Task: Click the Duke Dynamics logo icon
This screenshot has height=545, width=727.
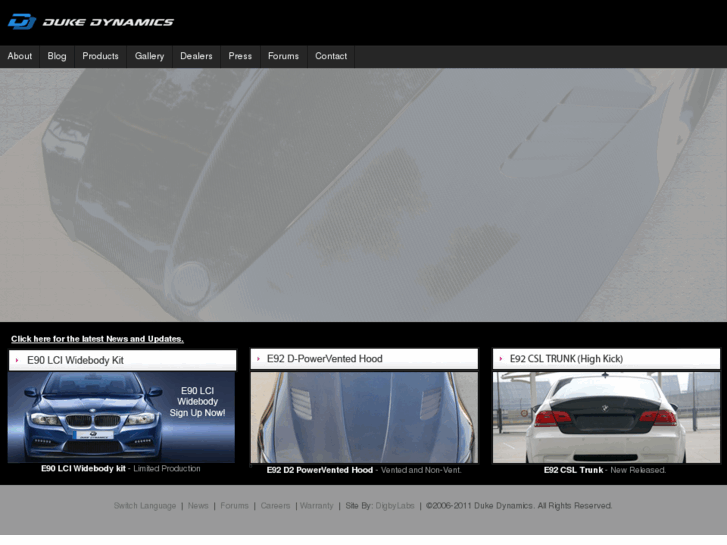Action: click(22, 21)
